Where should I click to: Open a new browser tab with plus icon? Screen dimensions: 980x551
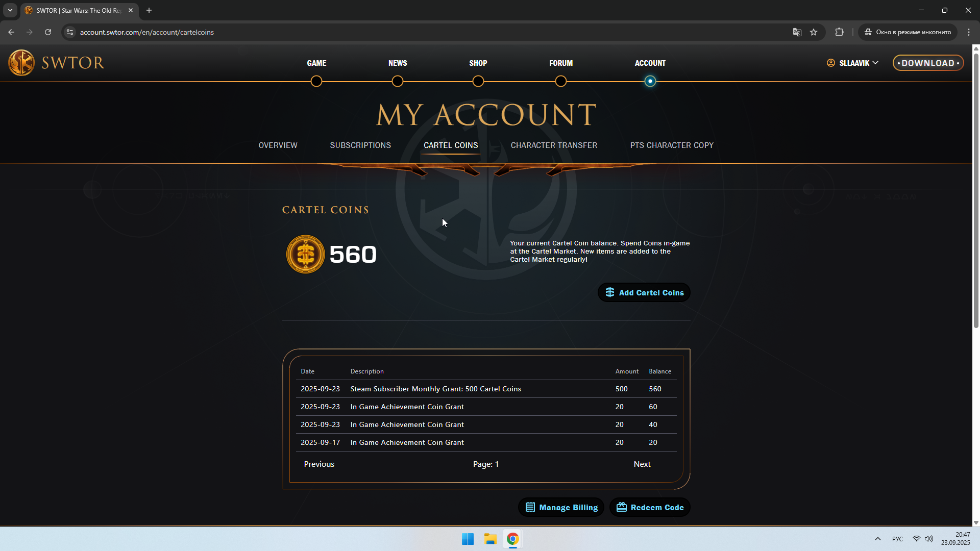pos(149,10)
